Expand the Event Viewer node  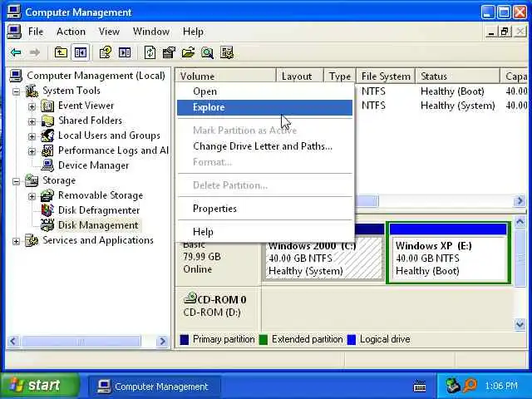click(x=32, y=106)
